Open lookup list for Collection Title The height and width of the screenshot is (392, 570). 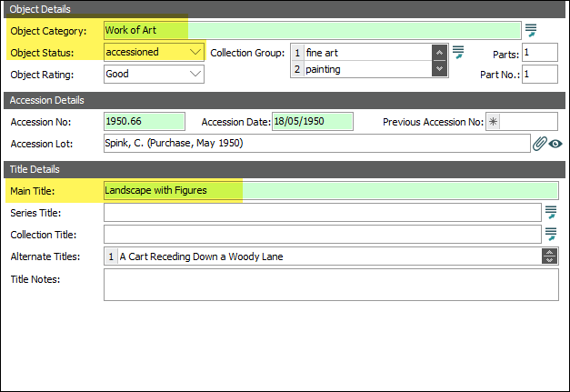(550, 235)
